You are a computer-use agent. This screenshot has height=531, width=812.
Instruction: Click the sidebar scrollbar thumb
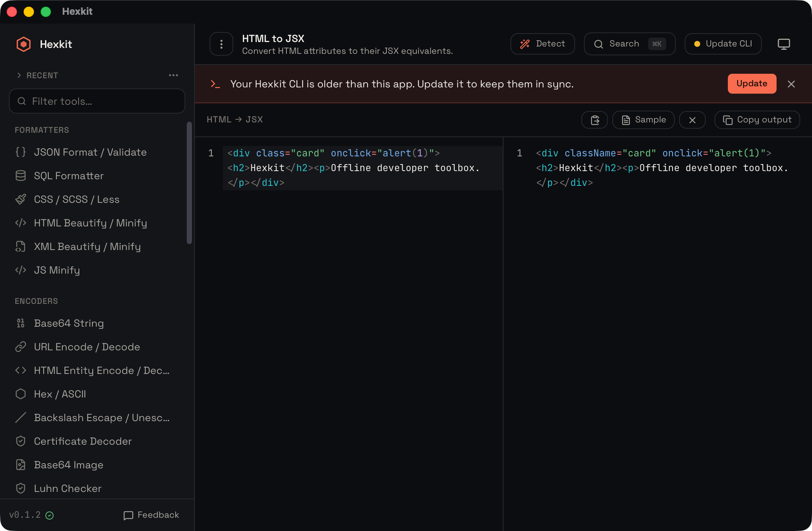tap(189, 183)
